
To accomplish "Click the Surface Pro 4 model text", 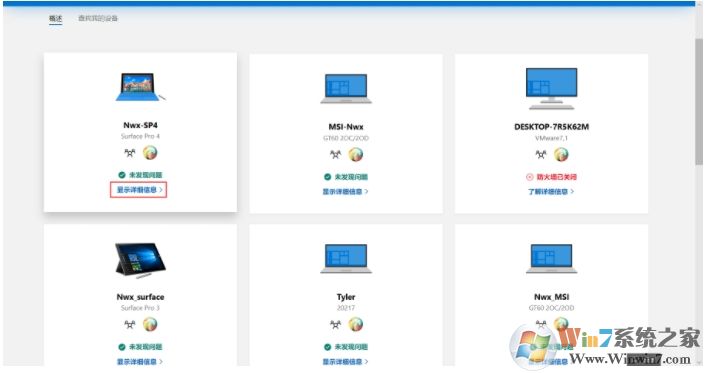I will 140,136.
